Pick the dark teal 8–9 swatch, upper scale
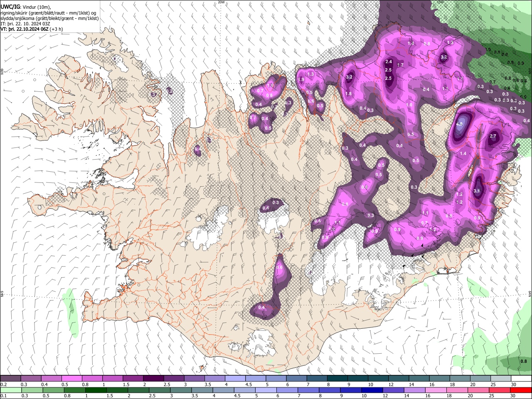532x399 pixels. (337, 379)
